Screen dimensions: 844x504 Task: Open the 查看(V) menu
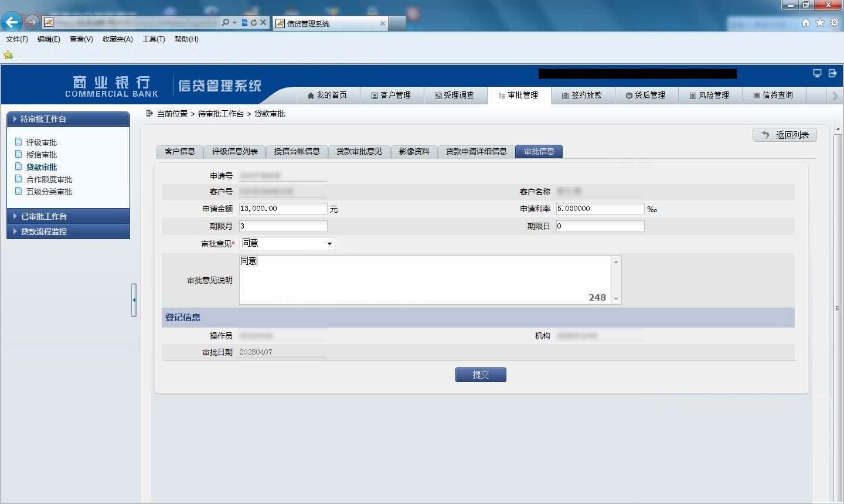81,39
